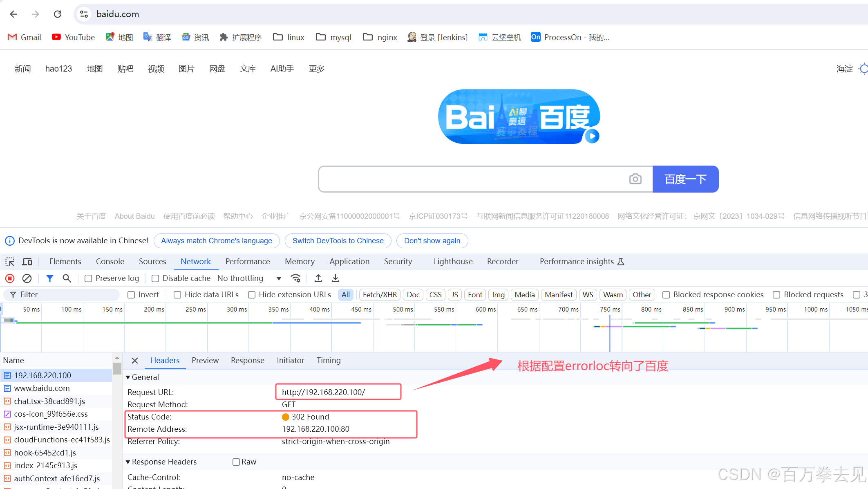Click the import HAR upload icon

(x=318, y=278)
